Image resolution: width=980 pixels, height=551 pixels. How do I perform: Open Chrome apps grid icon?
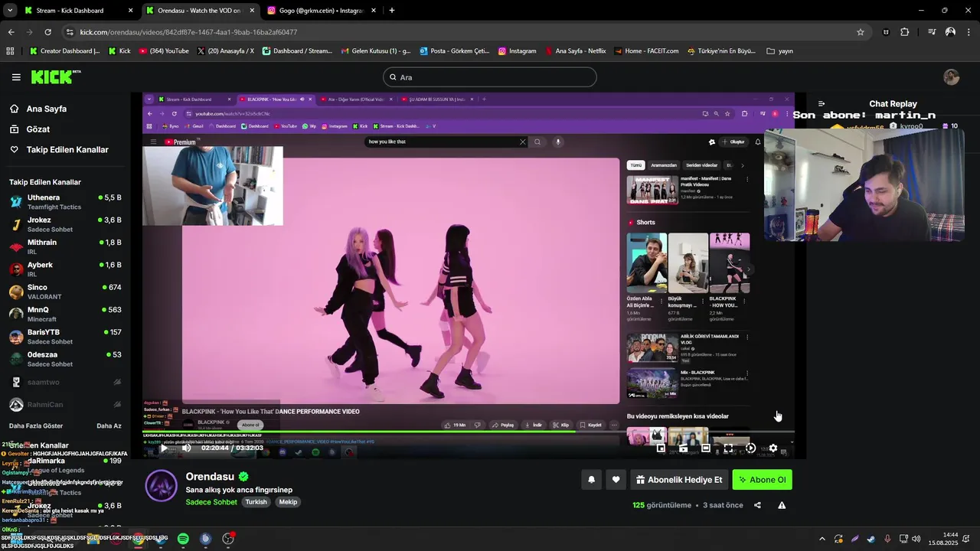pyautogui.click(x=10, y=51)
